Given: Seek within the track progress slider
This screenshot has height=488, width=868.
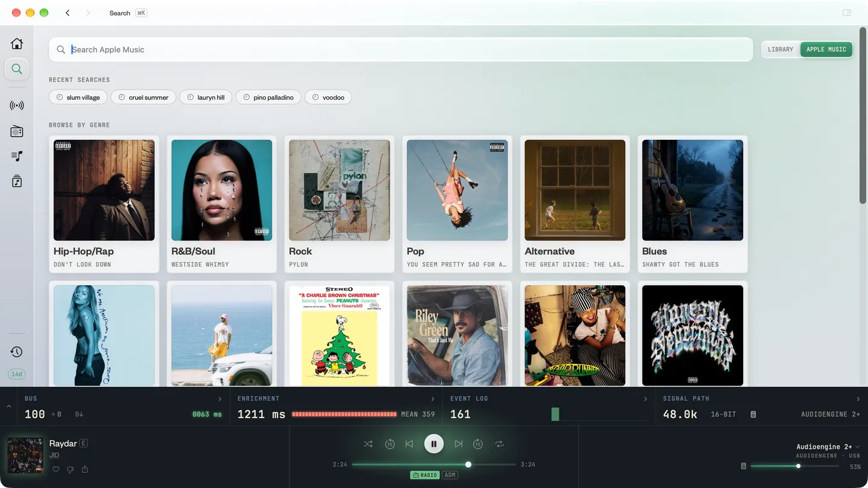Looking at the screenshot, I should point(434,465).
